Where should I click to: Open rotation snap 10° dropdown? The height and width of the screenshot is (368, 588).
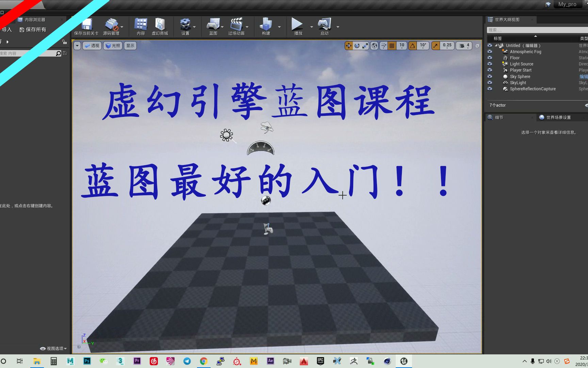coord(423,46)
